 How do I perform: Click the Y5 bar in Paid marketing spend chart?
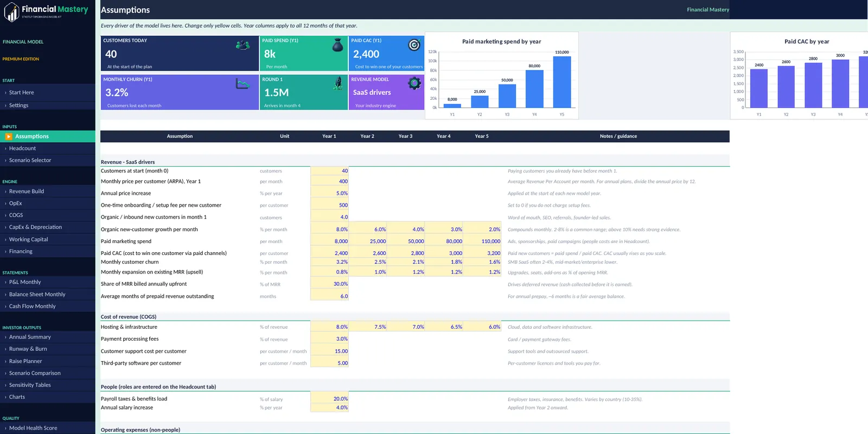[x=562, y=81]
